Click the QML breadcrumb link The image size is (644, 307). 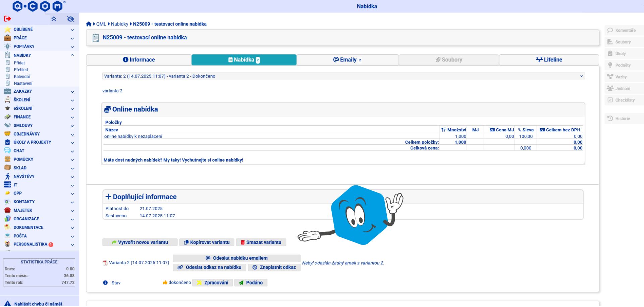click(x=101, y=24)
